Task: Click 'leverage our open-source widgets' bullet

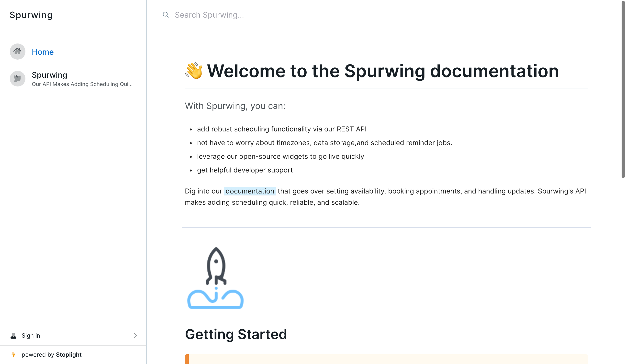Action: click(x=281, y=157)
